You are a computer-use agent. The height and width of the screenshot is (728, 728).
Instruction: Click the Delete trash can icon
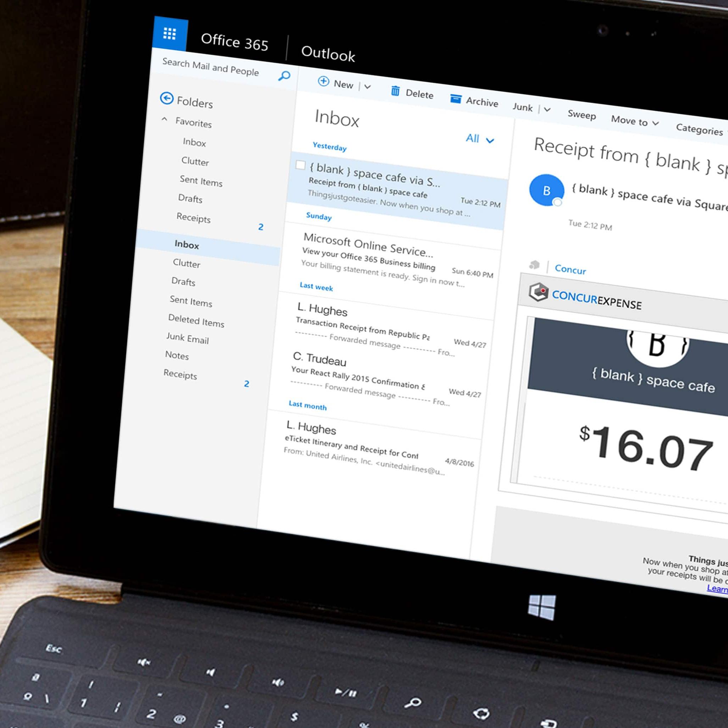click(395, 90)
